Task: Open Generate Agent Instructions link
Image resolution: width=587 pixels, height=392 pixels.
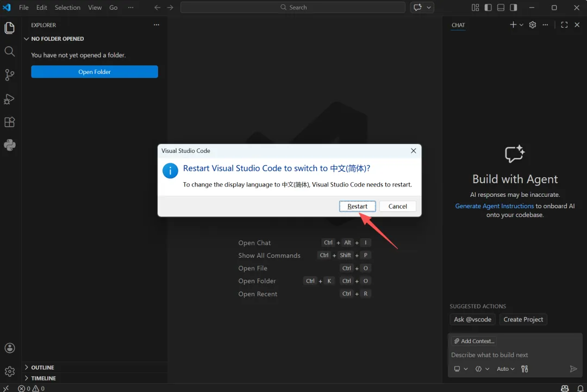Action: click(494, 206)
